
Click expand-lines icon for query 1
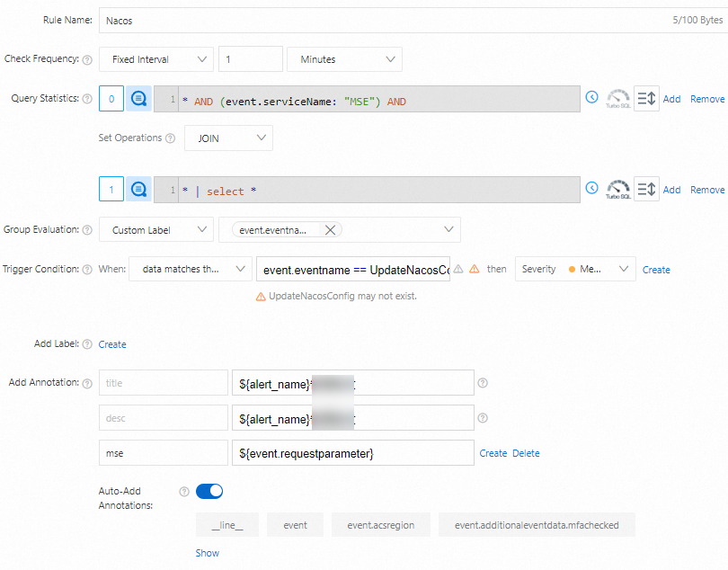click(646, 189)
